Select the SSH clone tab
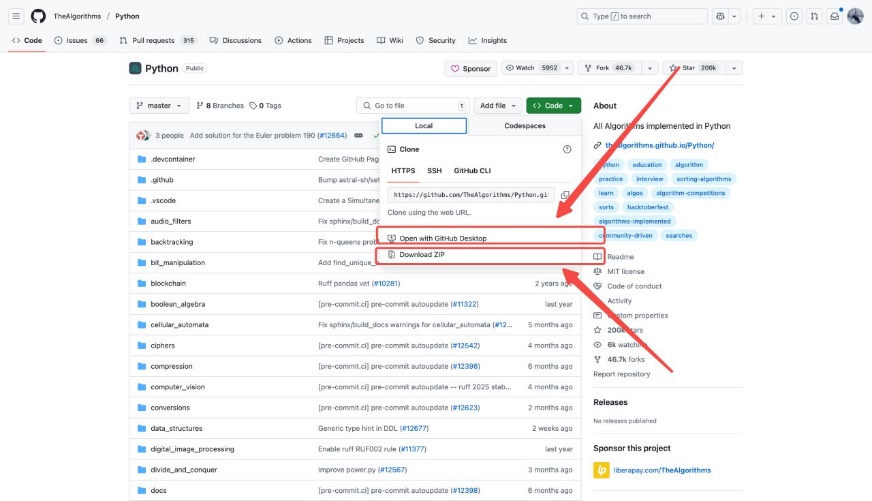 tap(434, 171)
